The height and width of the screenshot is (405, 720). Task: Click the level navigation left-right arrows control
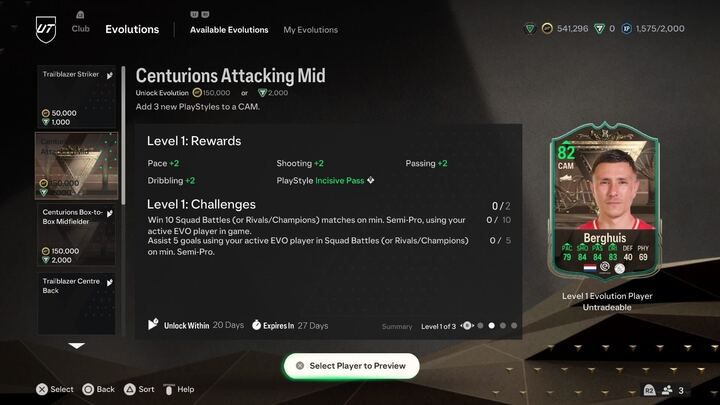point(467,326)
